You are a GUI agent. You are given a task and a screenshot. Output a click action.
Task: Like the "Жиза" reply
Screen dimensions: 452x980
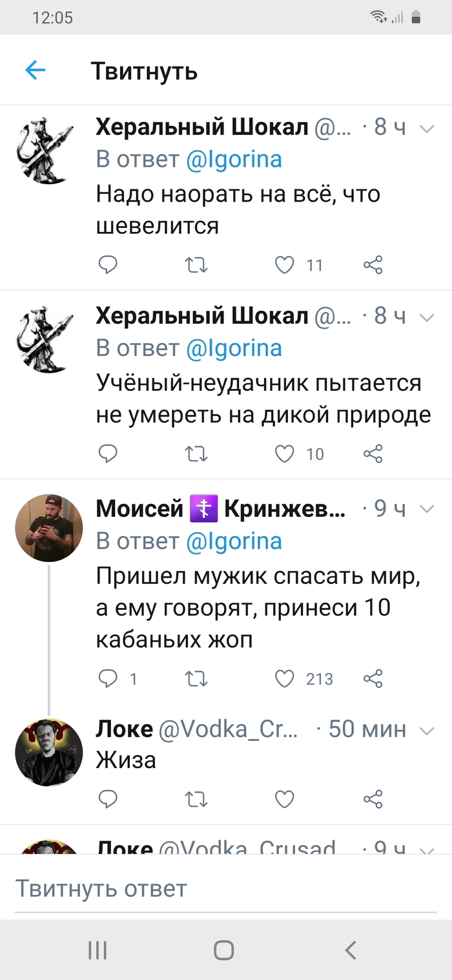[x=285, y=800]
